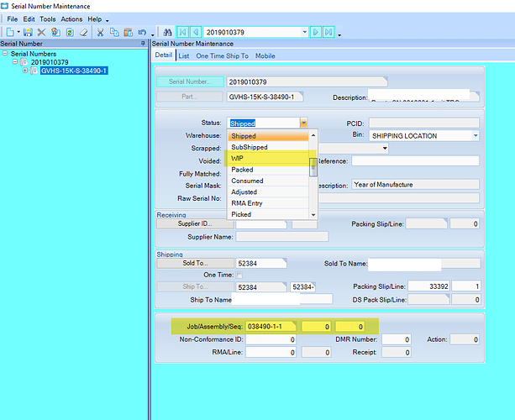515x420 pixels.
Task: Switch to the One Time Ship To tab
Action: tap(223, 55)
